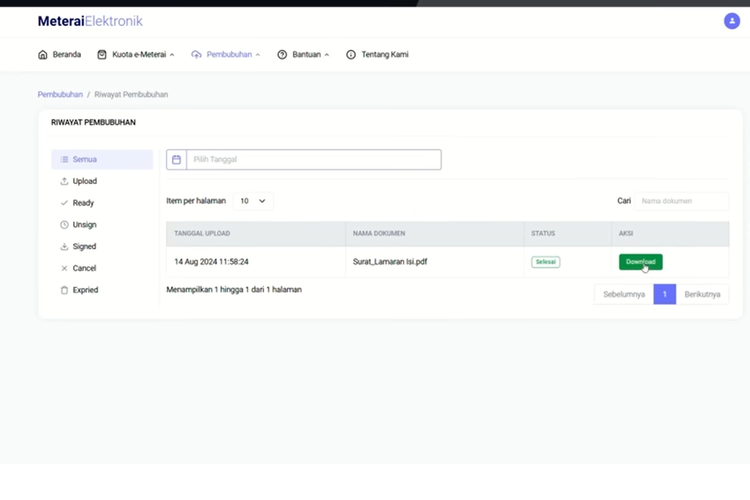This screenshot has width=750, height=500.
Task: Show Unsign documents in sidebar
Action: pyautogui.click(x=84, y=225)
